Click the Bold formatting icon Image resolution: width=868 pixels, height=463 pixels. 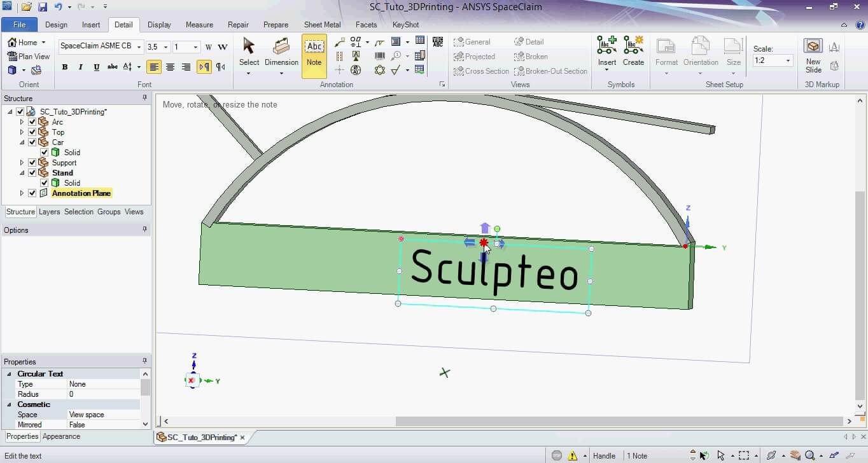(65, 67)
